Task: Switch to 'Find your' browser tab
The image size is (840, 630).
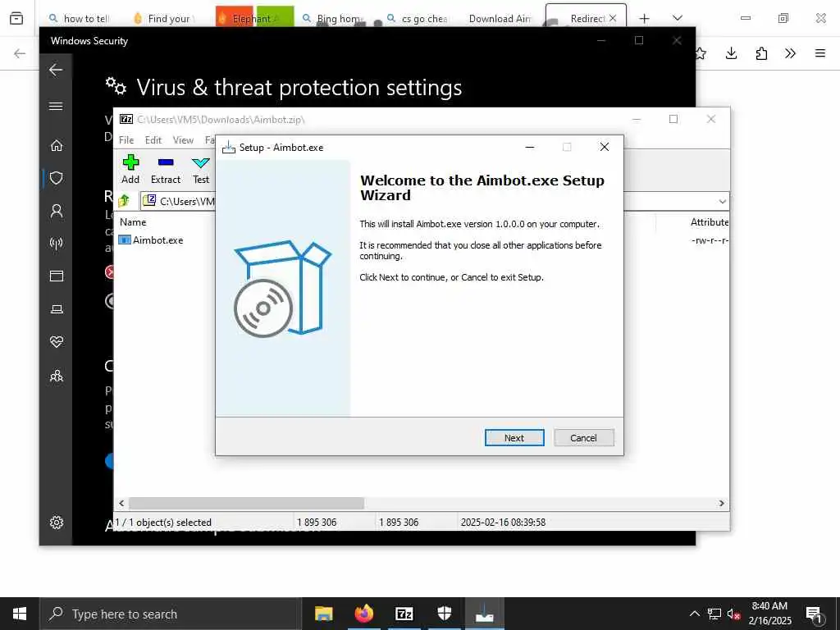Action: click(163, 18)
